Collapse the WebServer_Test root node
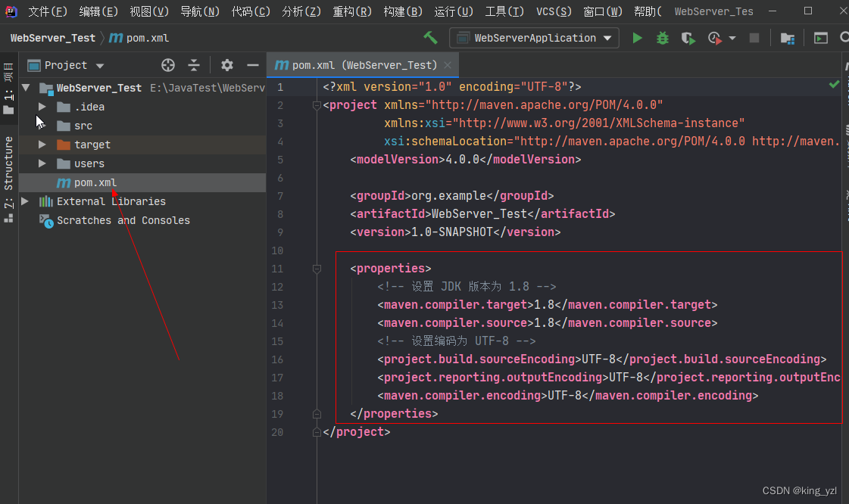849x504 pixels. click(26, 87)
